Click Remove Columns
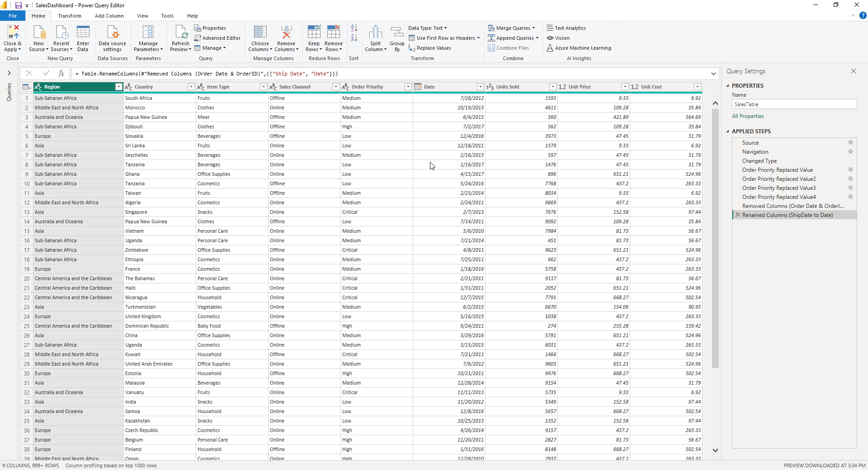 pos(286,38)
